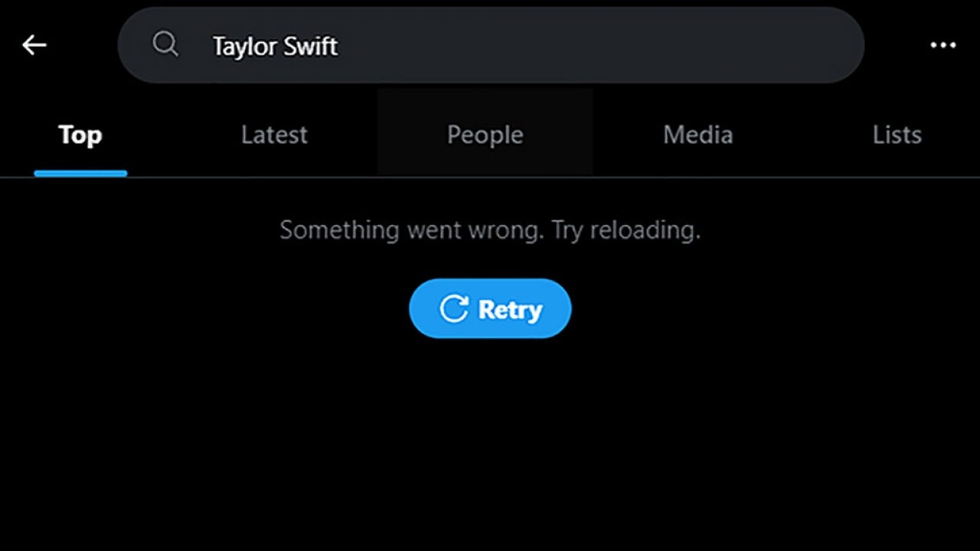Click the blue underline beneath Top
The width and height of the screenshot is (980, 551).
(80, 173)
